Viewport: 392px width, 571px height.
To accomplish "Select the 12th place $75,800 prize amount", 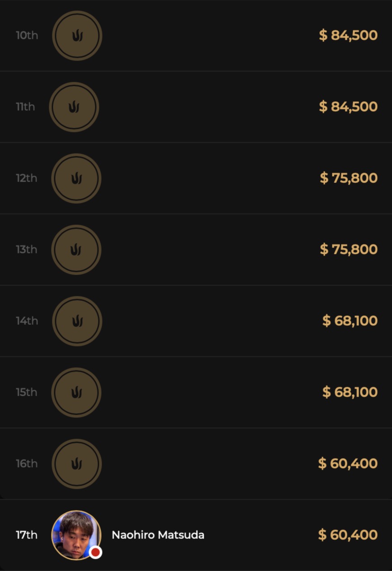I will pos(349,178).
